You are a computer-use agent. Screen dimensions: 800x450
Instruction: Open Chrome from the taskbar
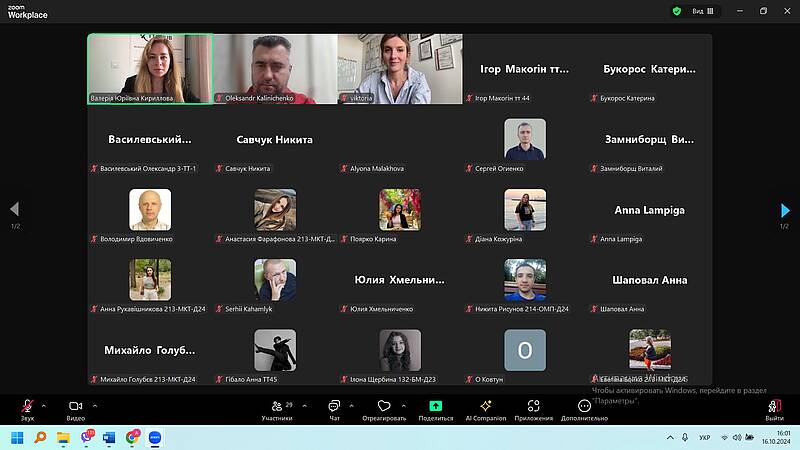[x=133, y=437]
